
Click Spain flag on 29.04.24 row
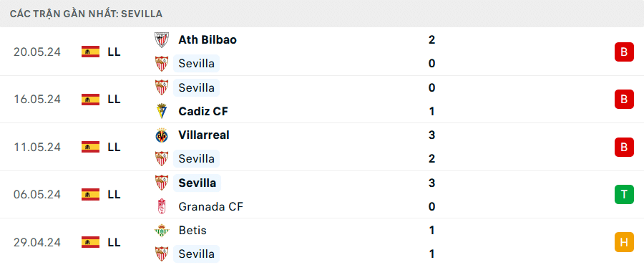click(x=90, y=242)
